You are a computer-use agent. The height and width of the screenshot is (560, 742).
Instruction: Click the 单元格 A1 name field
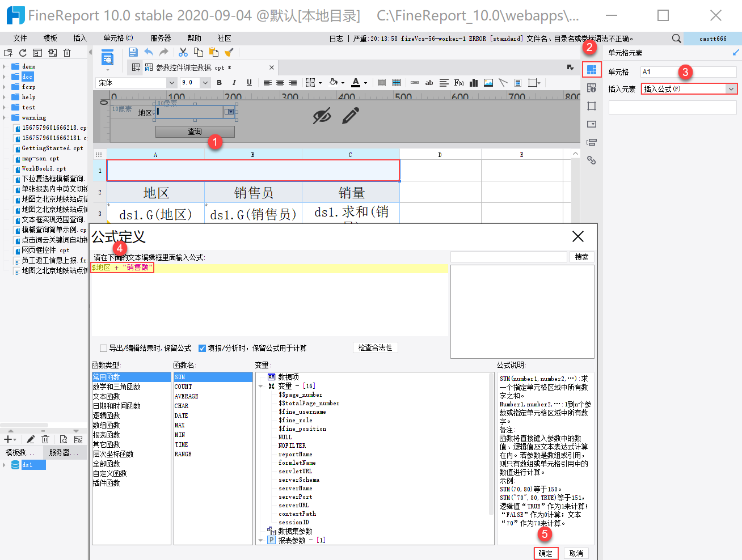[x=689, y=72]
